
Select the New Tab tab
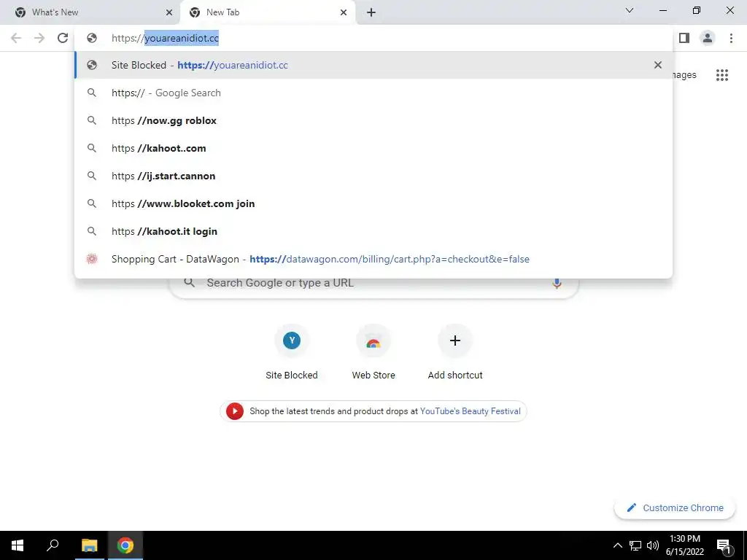tap(268, 12)
